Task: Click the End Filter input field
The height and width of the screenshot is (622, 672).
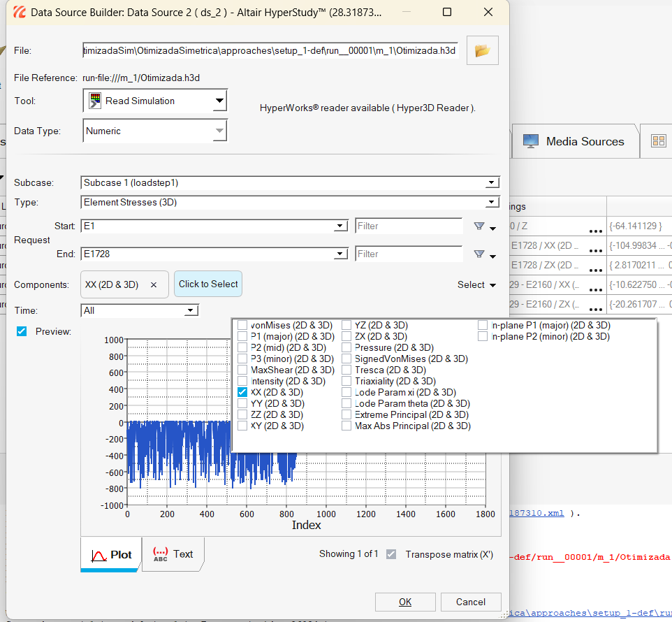Action: point(409,254)
